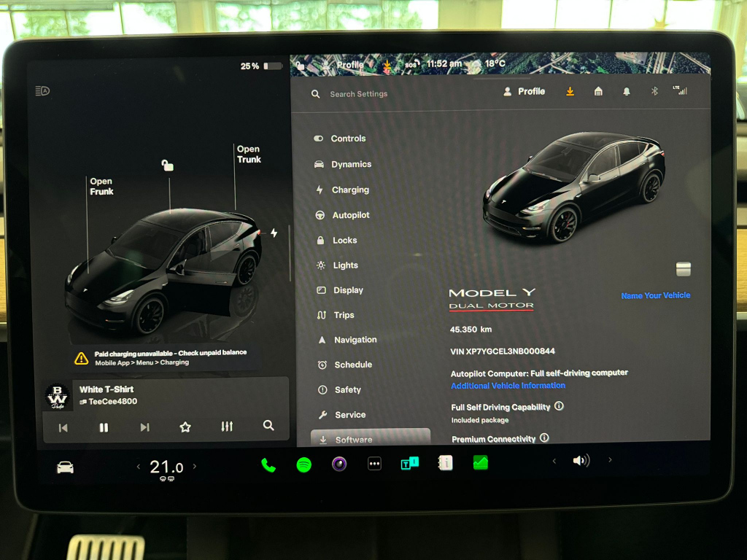
Task: Open the Lights settings menu
Action: click(337, 265)
